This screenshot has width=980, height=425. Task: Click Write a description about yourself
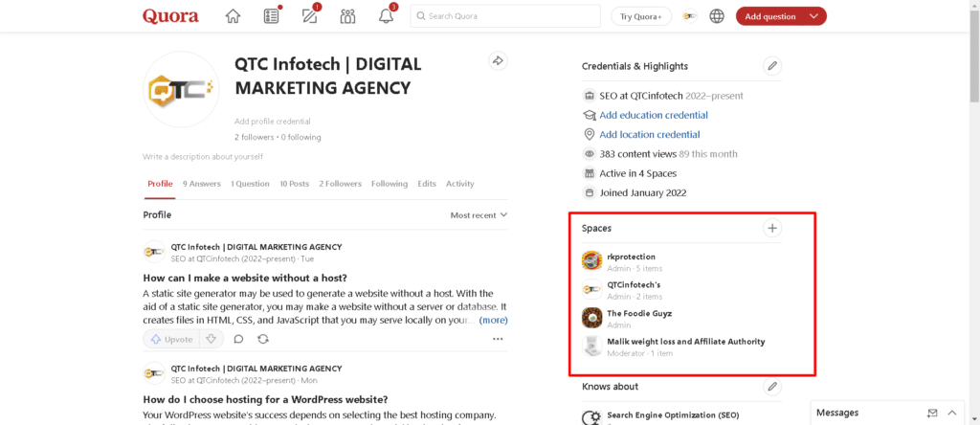point(203,156)
